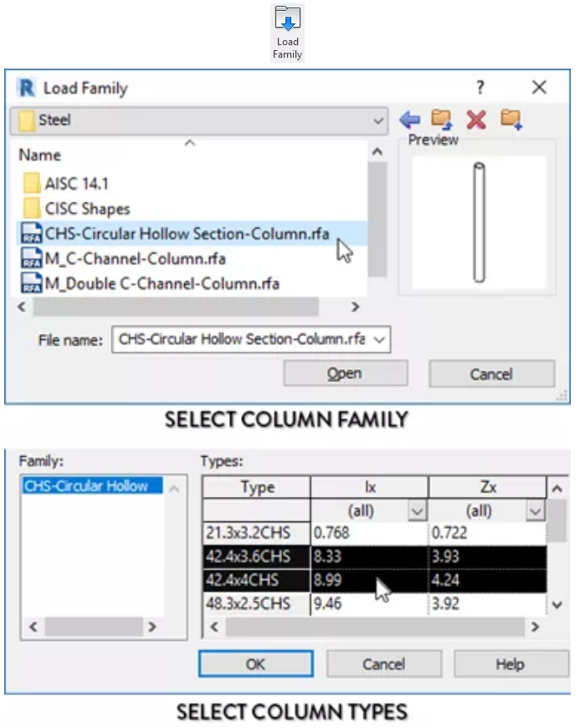The image size is (580, 728).
Task: Expand the Steel folder location dropdown
Action: (x=378, y=121)
